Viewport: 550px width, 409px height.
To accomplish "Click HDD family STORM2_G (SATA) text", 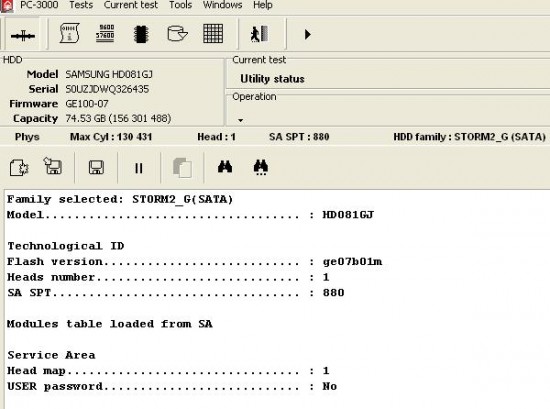I will tap(470, 137).
